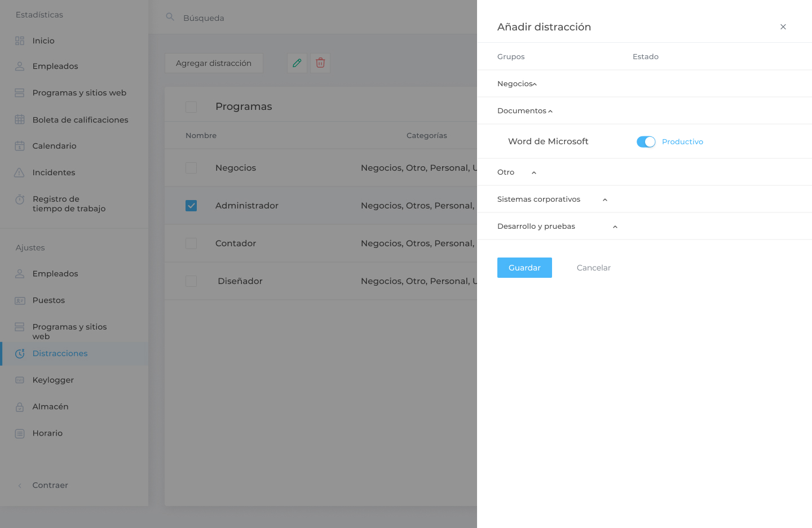Collapse the Documentos group chevron
The image size is (812, 528).
click(x=550, y=112)
